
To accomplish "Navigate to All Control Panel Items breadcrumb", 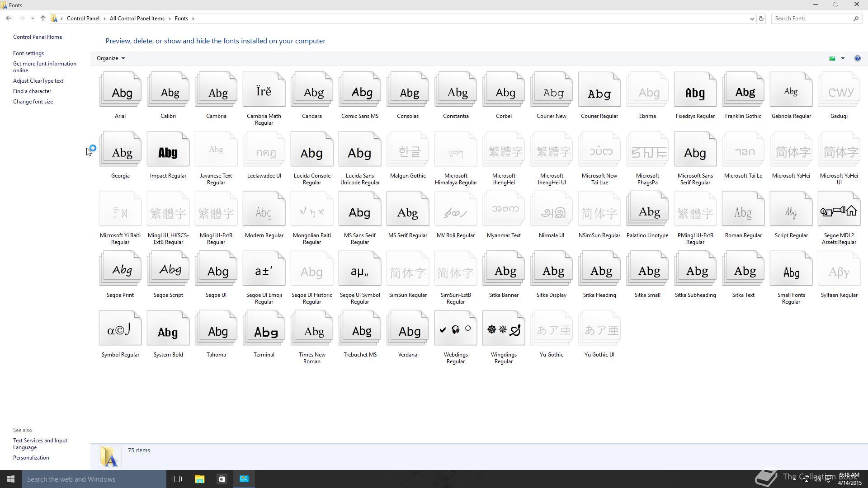I will click(x=137, y=19).
